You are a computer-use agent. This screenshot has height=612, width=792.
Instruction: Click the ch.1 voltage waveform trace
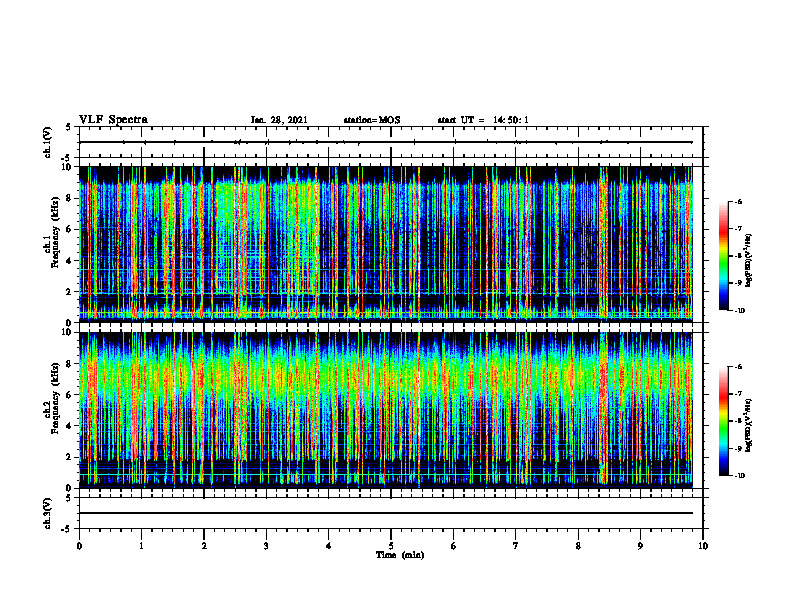pyautogui.click(x=386, y=142)
